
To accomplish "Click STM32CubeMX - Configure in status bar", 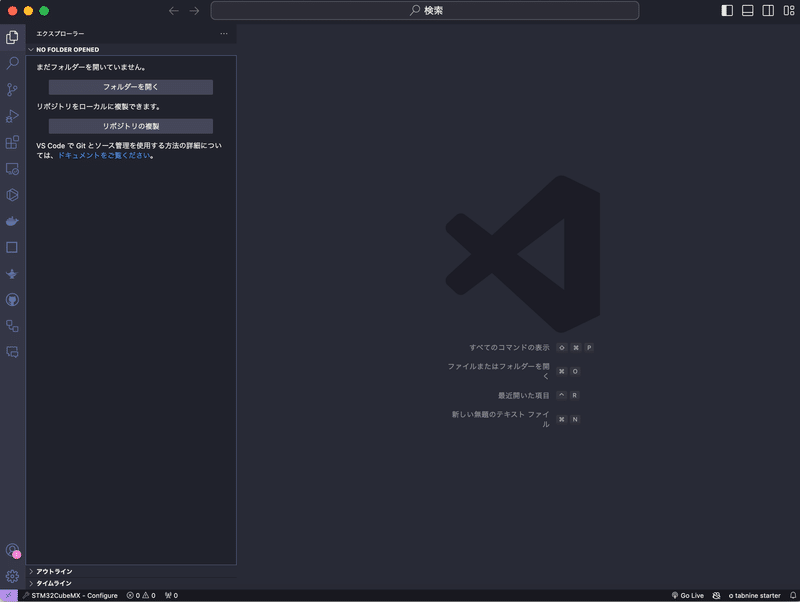I will click(x=70, y=595).
